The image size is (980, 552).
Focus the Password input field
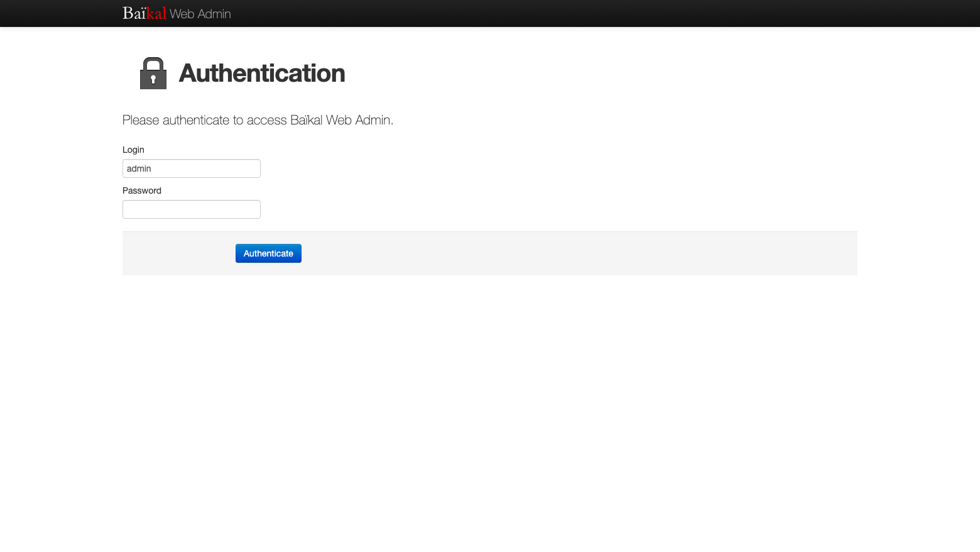(192, 209)
